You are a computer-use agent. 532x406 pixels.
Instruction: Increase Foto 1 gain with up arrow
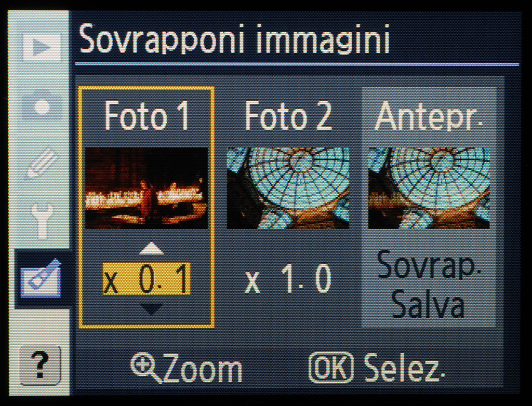[151, 249]
